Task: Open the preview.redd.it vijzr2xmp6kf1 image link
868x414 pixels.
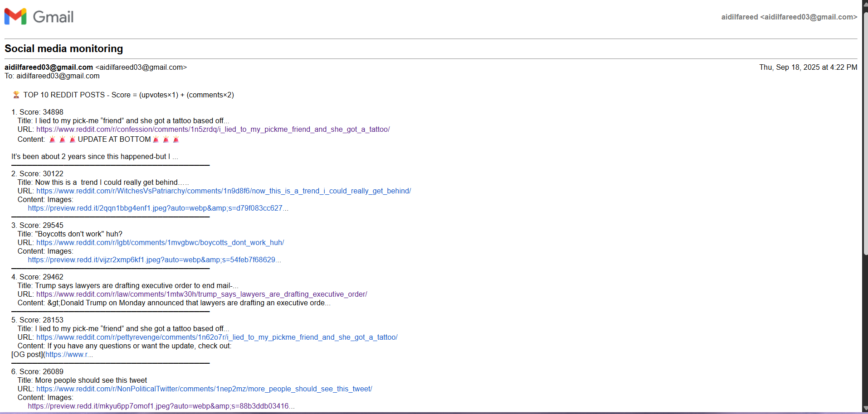Action: pos(154,260)
